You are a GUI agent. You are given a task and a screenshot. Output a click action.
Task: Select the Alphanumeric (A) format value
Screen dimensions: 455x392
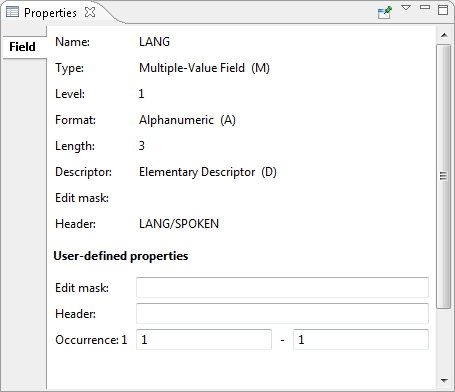(x=187, y=120)
